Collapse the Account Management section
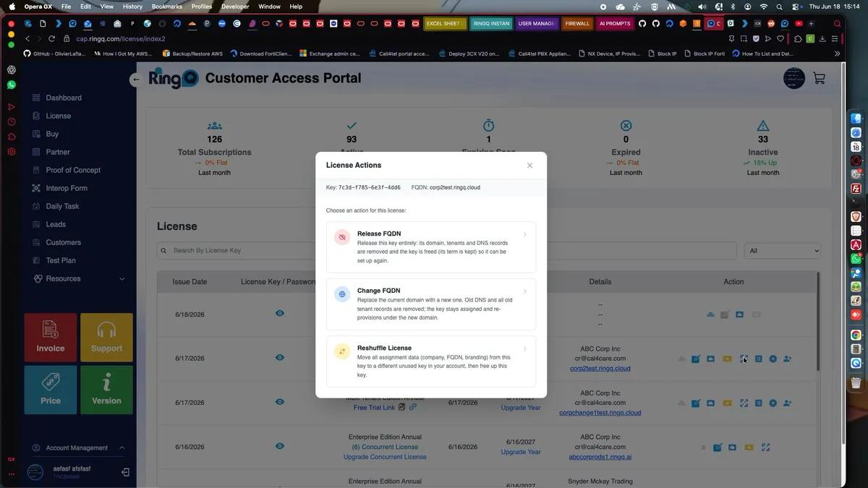 point(78,448)
